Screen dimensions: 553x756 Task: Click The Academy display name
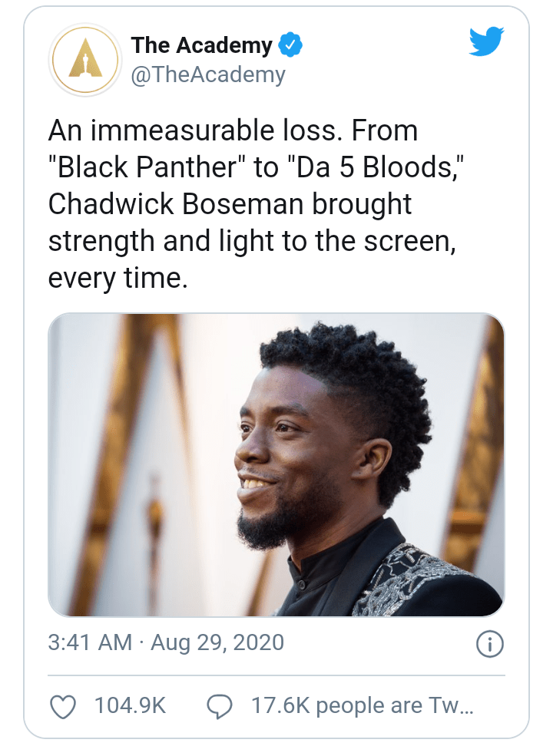click(x=201, y=46)
